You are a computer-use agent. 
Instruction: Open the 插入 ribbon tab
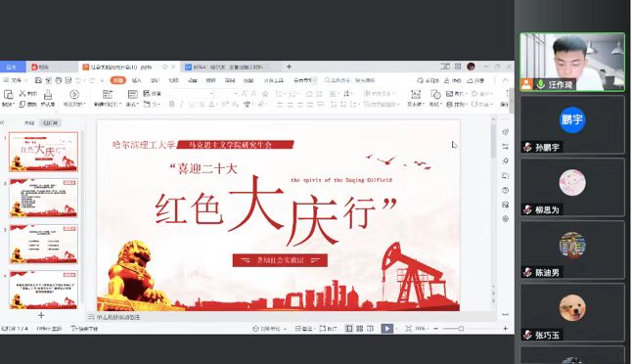(137, 80)
